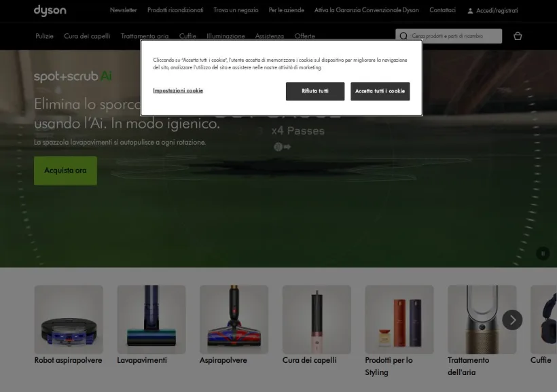The image size is (557, 392).
Task: Click Accetta tutti i cookie
Action: pos(380,91)
